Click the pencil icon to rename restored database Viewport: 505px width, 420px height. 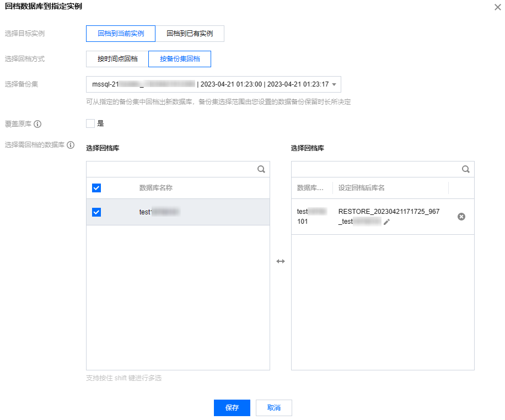point(386,222)
